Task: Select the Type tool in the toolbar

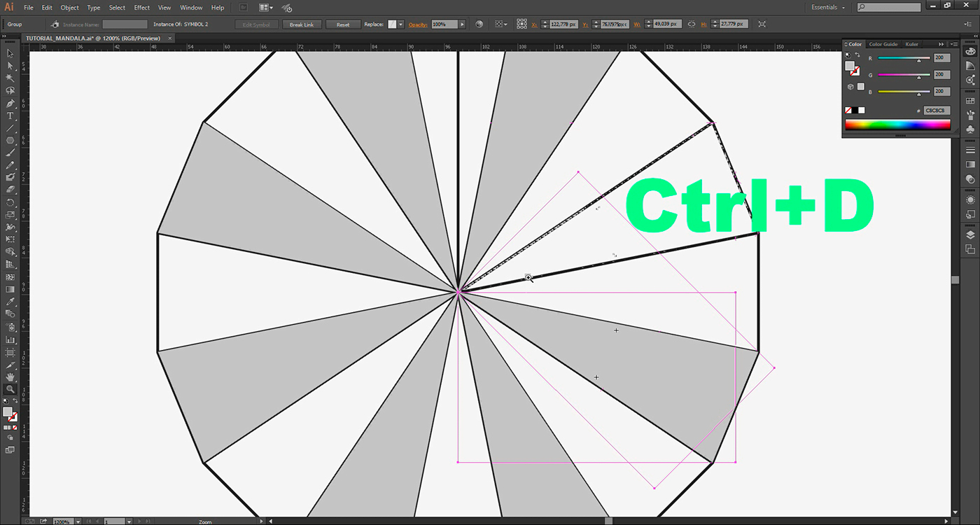Action: point(10,115)
